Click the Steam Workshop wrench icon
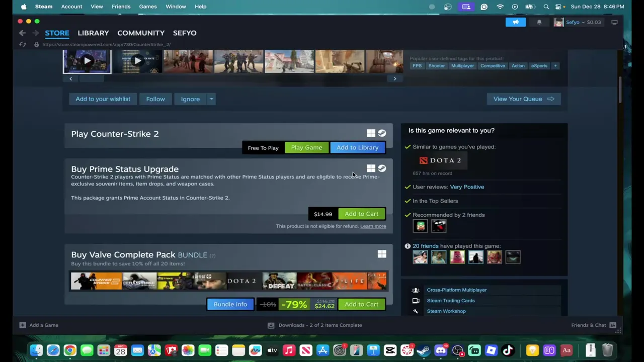 tap(416, 311)
